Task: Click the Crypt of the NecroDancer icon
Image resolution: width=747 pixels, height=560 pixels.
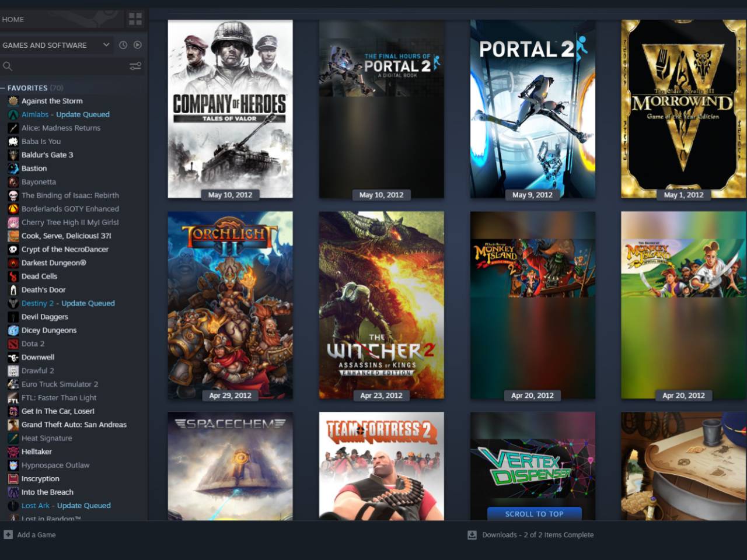Action: click(13, 249)
